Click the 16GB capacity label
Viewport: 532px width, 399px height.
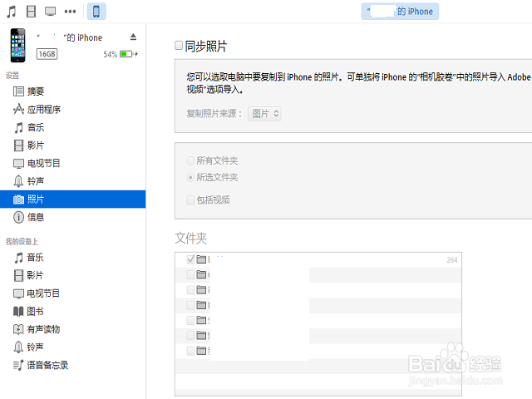pos(47,54)
